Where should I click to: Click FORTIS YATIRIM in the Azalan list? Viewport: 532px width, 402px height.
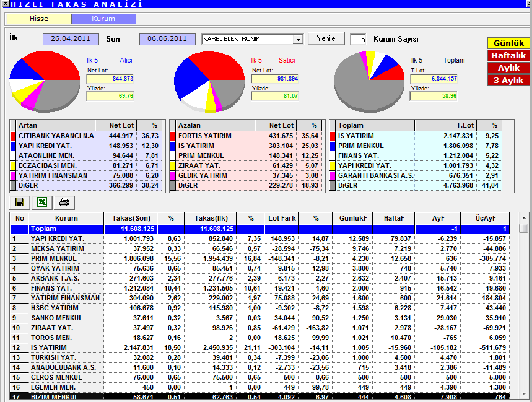(x=205, y=136)
